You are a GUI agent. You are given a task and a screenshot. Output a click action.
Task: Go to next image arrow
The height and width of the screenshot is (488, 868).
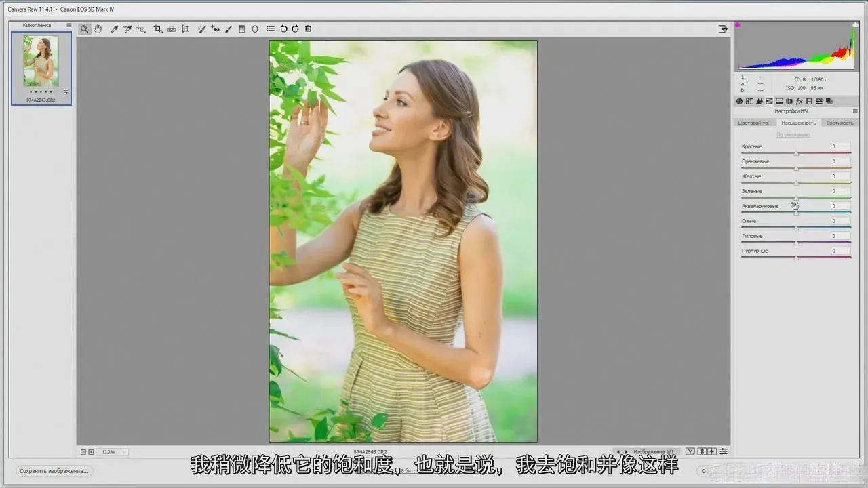tap(626, 451)
